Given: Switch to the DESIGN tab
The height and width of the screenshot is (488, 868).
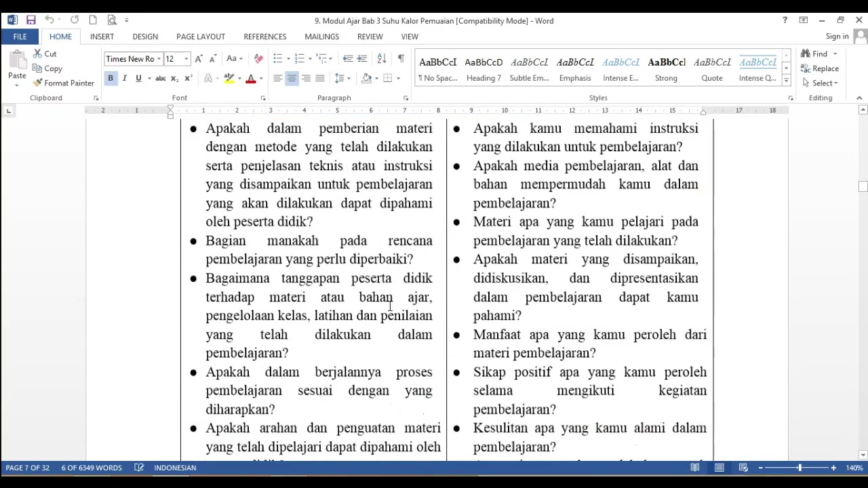Looking at the screenshot, I should pyautogui.click(x=145, y=37).
